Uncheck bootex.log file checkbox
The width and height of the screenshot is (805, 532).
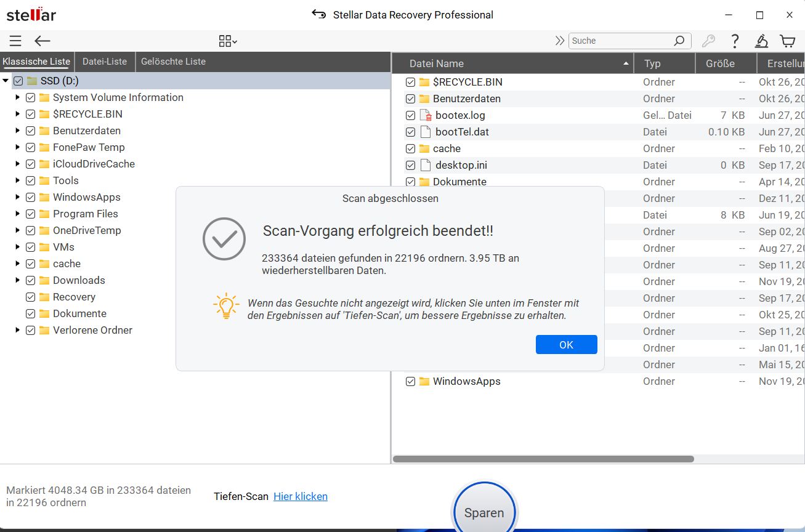(410, 115)
